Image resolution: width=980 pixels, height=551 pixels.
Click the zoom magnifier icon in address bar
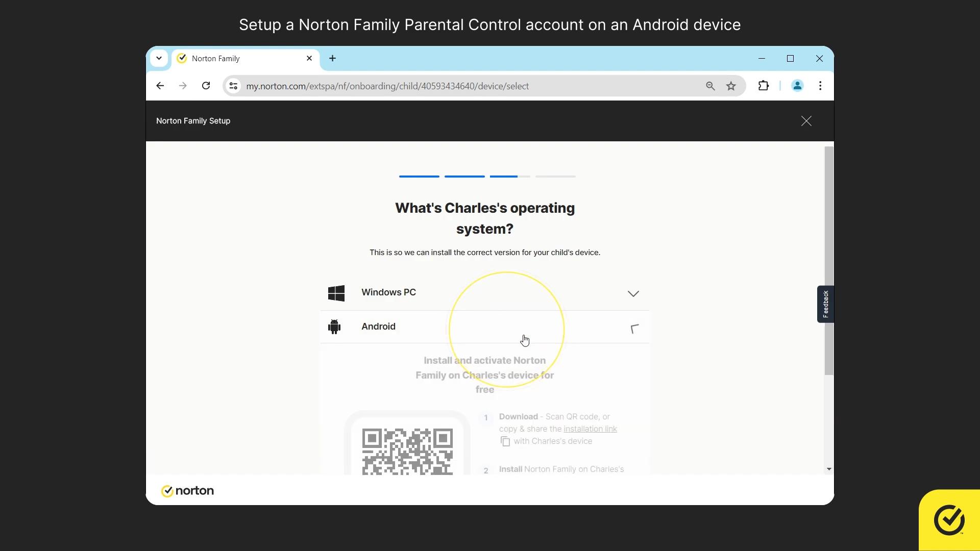tap(710, 86)
